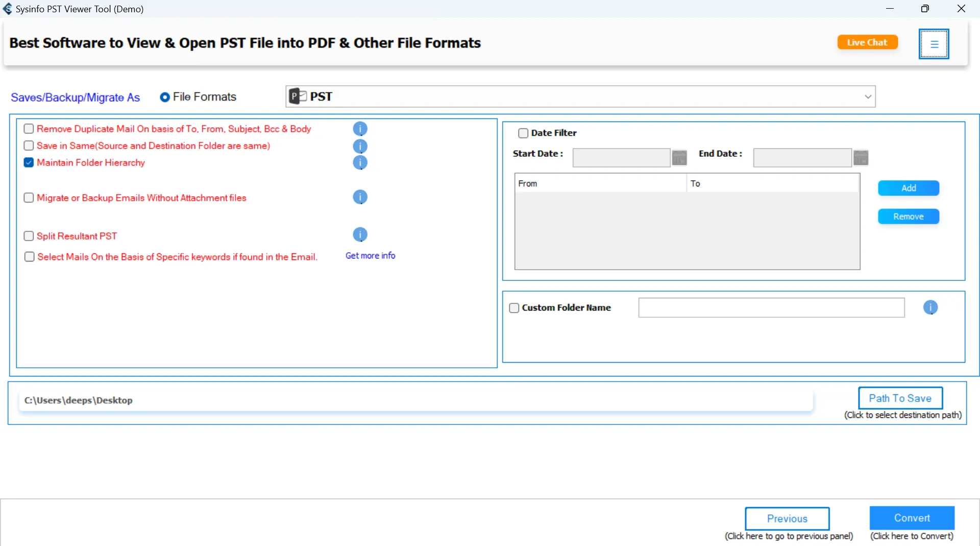Click info icon for Split Resultant PST
Image resolution: width=980 pixels, height=546 pixels.
click(360, 234)
